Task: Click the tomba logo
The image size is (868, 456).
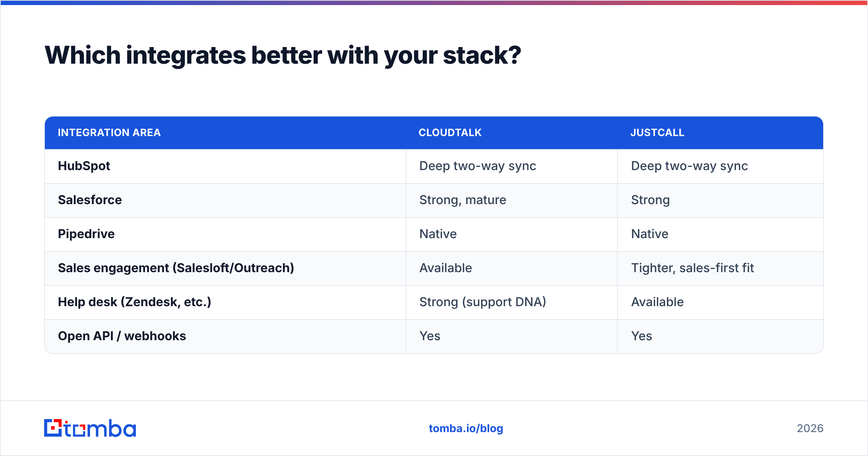Action: [90, 428]
